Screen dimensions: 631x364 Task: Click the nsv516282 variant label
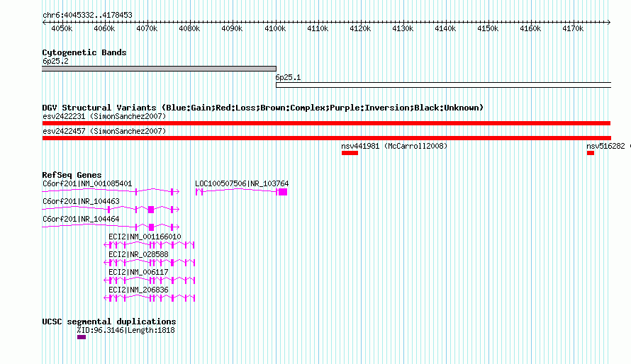click(605, 147)
